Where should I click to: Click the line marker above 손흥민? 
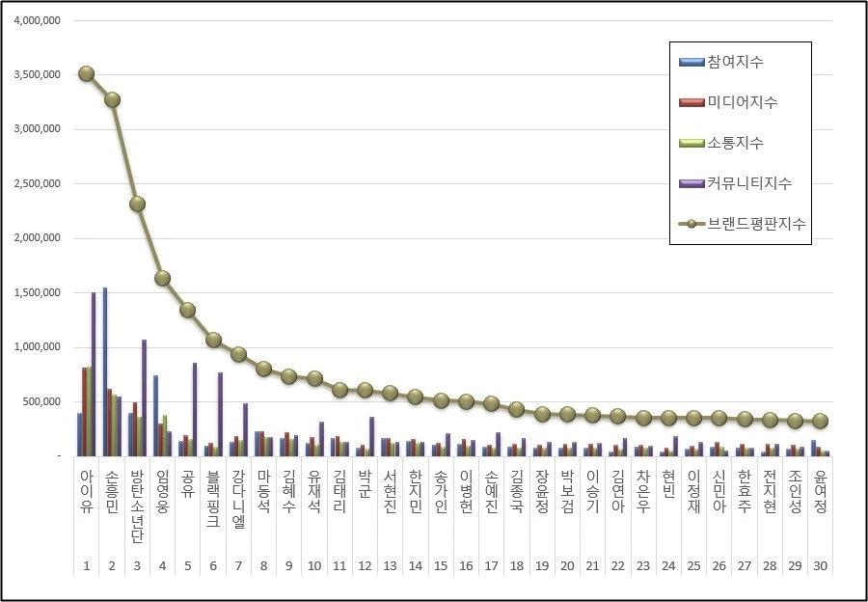112,99
